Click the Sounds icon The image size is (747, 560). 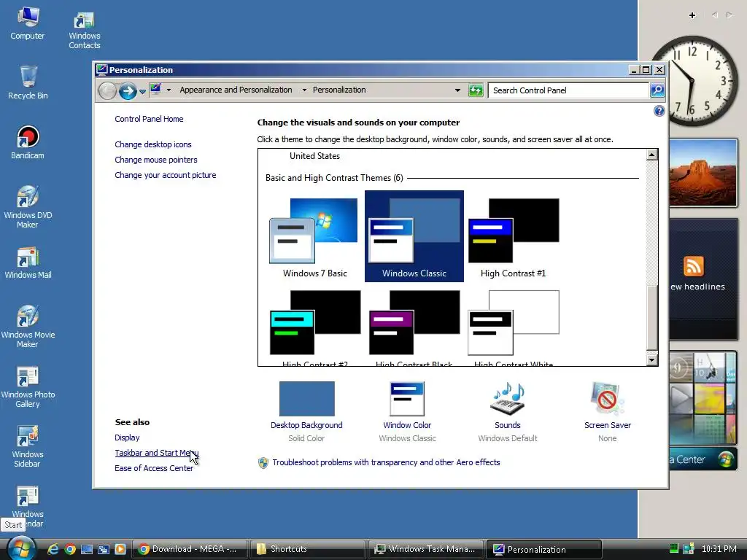[508, 399]
